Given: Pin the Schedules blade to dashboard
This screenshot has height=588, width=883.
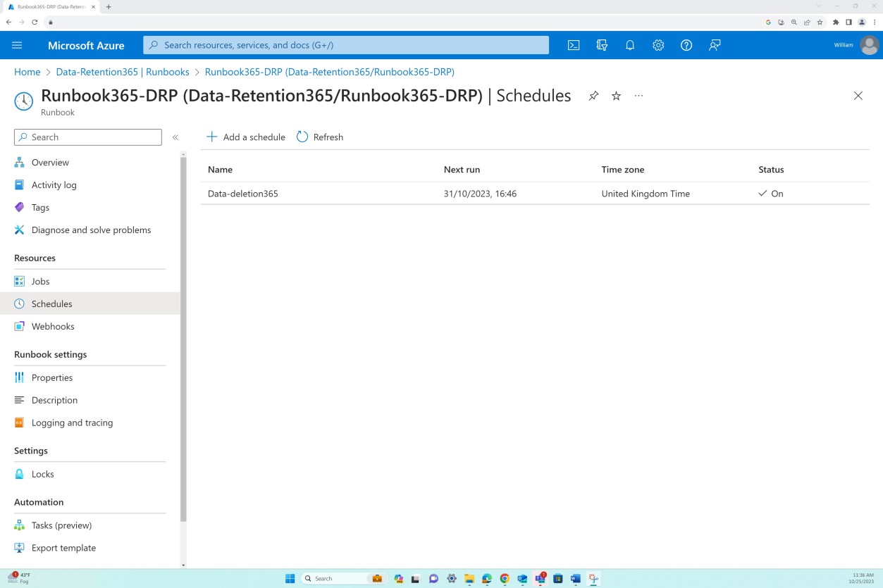Looking at the screenshot, I should (593, 96).
